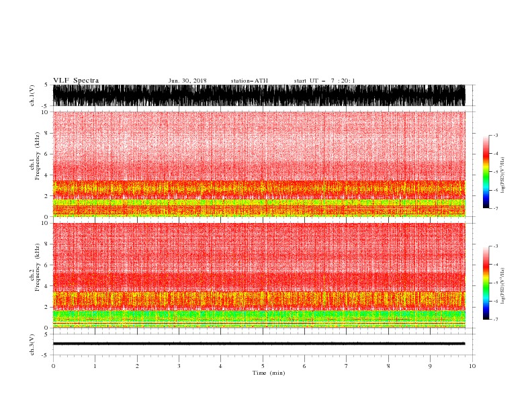Click the time axis tick label "3"
The image size is (532, 411).
point(179,366)
